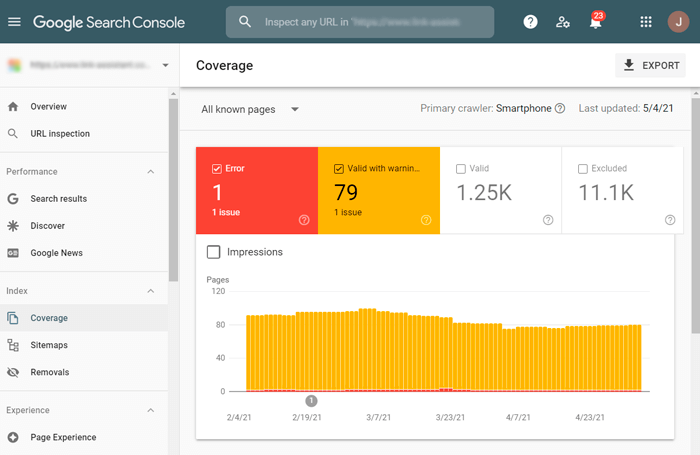Screen dimensions: 700x455
Task: Open the All known pages dropdown
Action: pos(250,109)
